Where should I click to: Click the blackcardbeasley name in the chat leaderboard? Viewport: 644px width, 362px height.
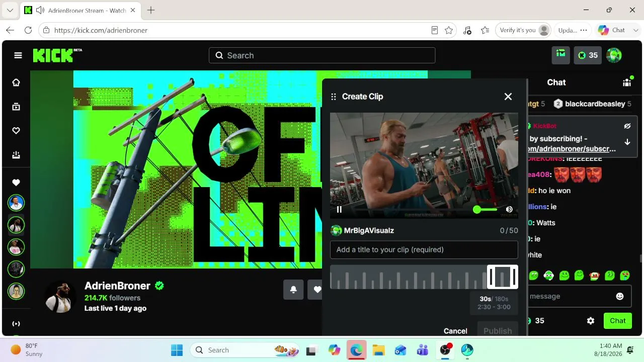tap(595, 104)
